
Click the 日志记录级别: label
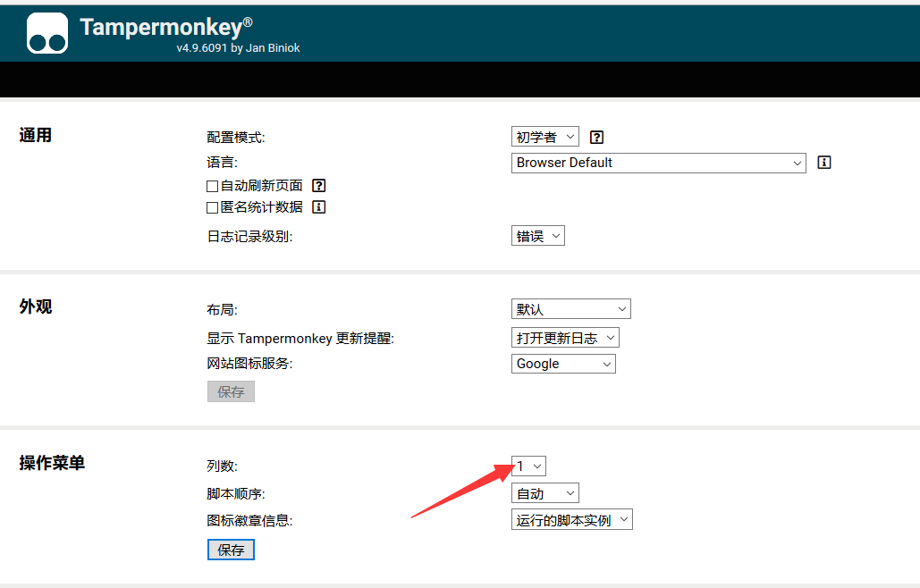click(x=249, y=236)
